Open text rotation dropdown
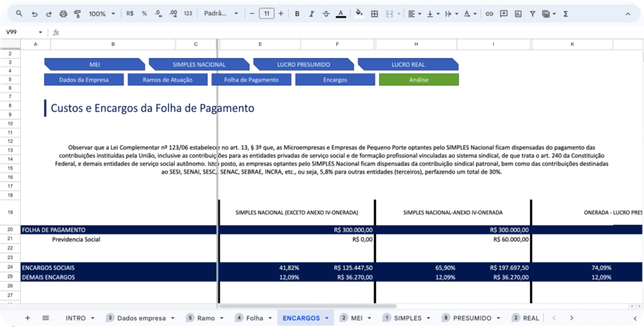644x328 pixels. tap(470, 14)
